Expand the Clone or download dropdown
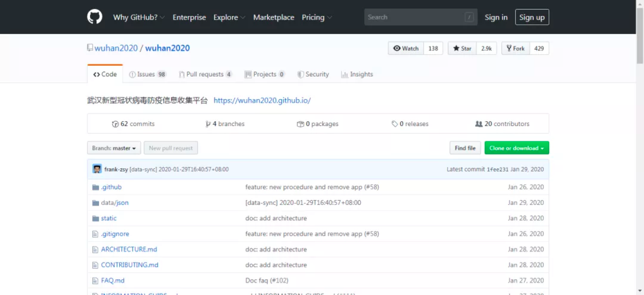644x295 pixels. coord(517,148)
